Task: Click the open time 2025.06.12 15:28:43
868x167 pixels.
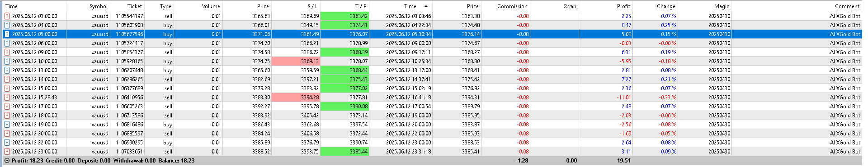Action: click(35, 97)
